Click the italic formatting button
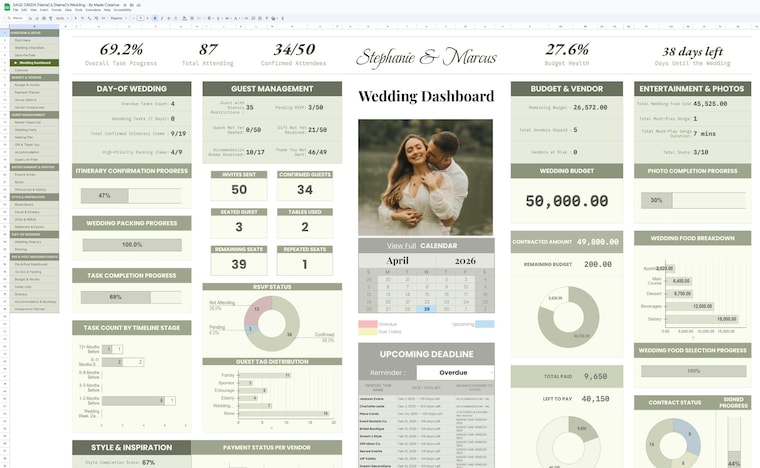Image resolution: width=760 pixels, height=468 pixels. point(162,18)
